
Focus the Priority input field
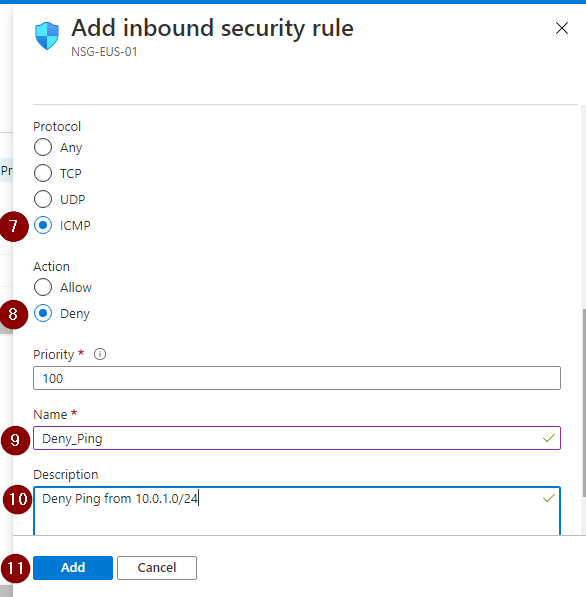(297, 378)
